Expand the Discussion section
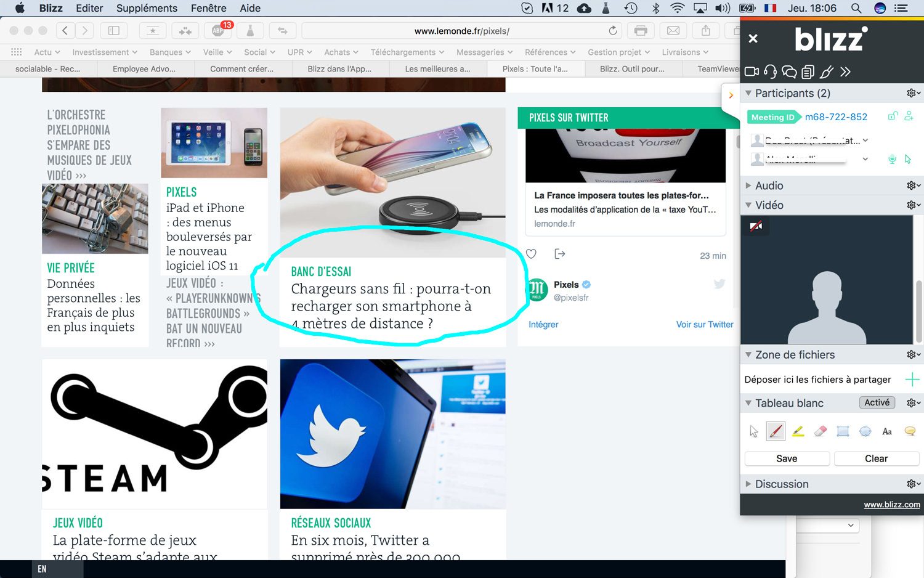The width and height of the screenshot is (924, 578). pyautogui.click(x=748, y=484)
